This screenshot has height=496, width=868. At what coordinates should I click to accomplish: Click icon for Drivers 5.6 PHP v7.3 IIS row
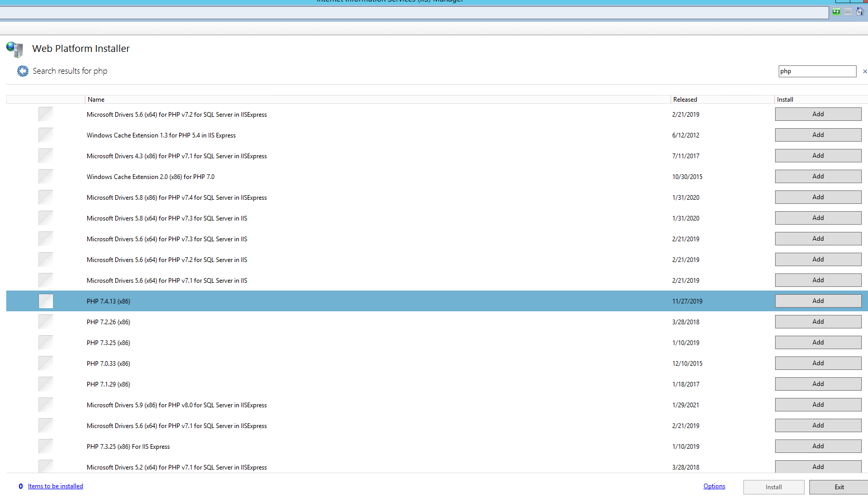point(46,239)
